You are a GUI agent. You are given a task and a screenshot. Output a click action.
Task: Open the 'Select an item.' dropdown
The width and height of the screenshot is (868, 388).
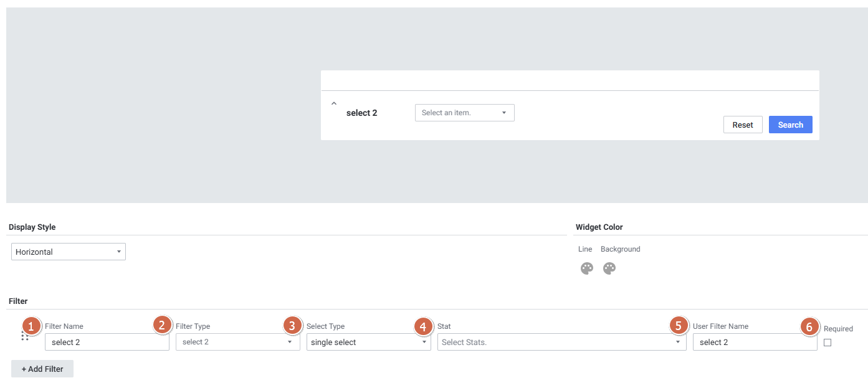(464, 113)
